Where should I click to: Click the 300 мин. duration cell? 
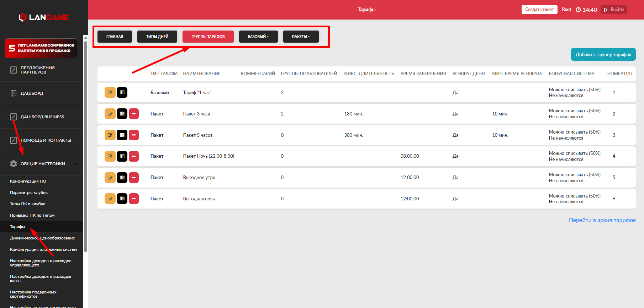[x=354, y=135]
